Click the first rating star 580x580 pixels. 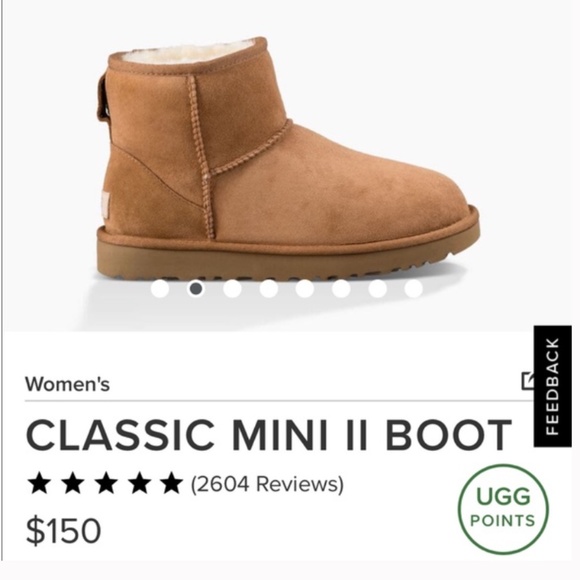pyautogui.click(x=39, y=483)
